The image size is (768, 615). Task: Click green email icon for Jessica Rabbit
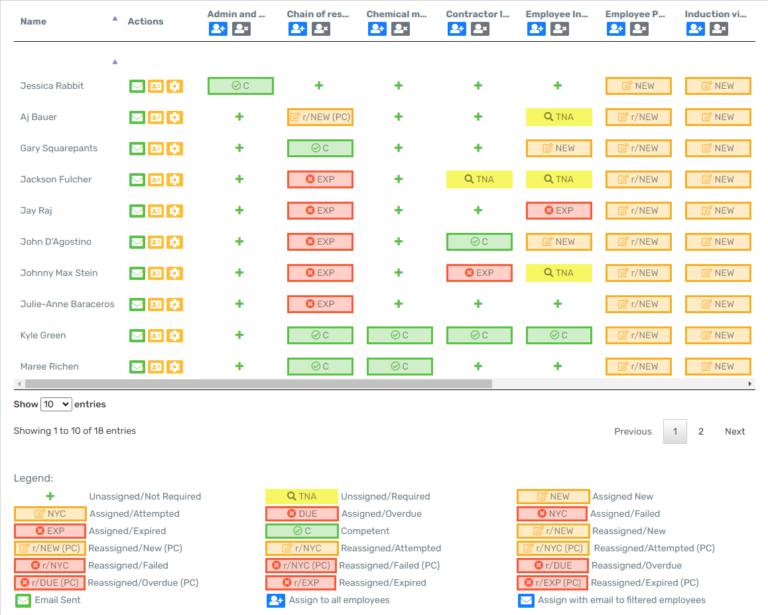(137, 86)
